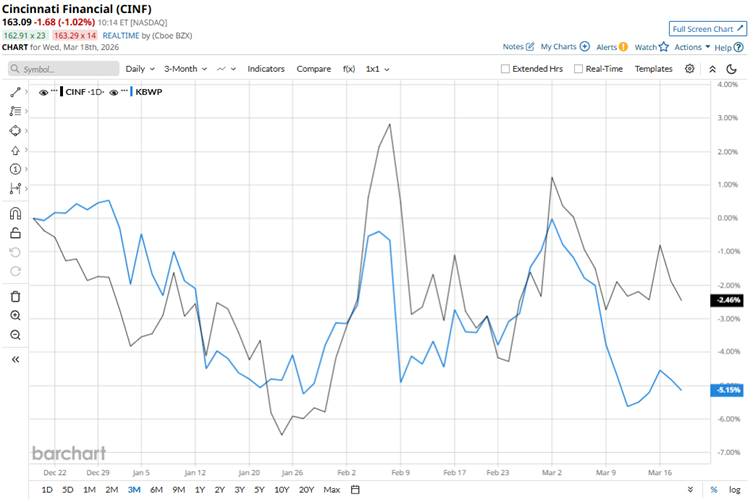This screenshot has width=753, height=502.
Task: Open the Fibonacci annotation tools
Action: (15, 111)
